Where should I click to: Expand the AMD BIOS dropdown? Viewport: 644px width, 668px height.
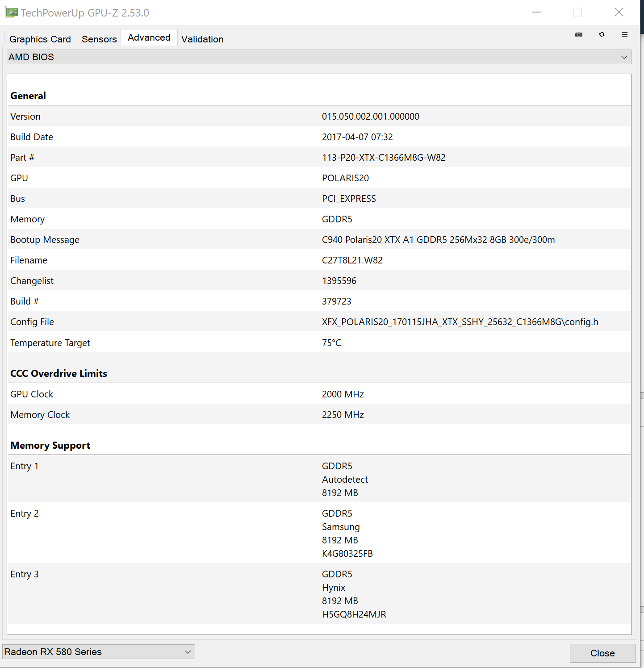(x=319, y=57)
